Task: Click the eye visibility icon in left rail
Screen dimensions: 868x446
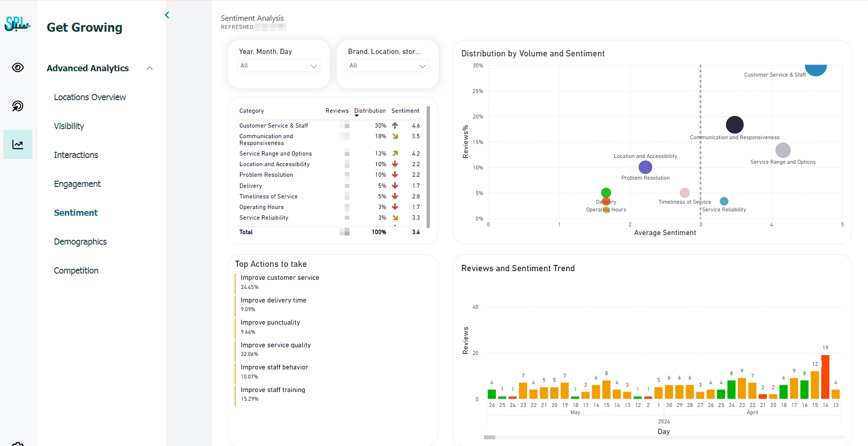Action: [x=18, y=67]
